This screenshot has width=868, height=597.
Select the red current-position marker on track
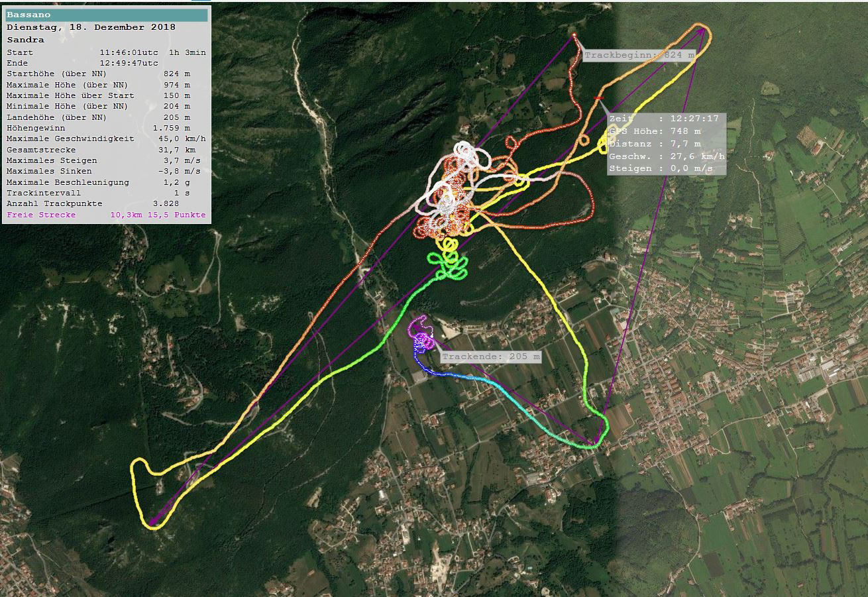(598, 99)
